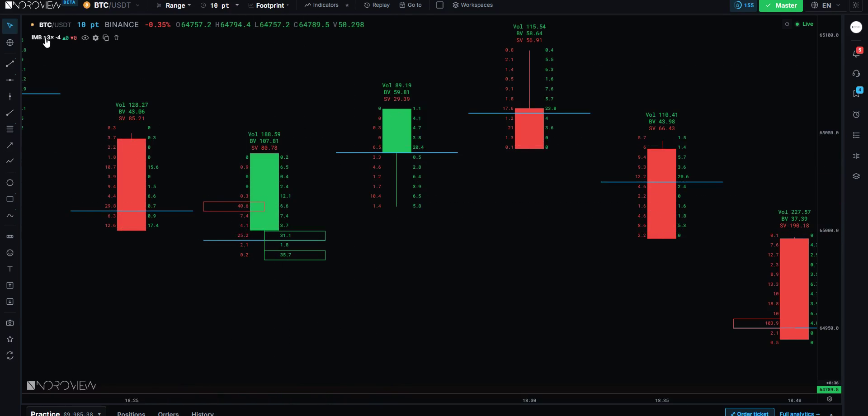
Task: Open support headset icon
Action: point(856,73)
